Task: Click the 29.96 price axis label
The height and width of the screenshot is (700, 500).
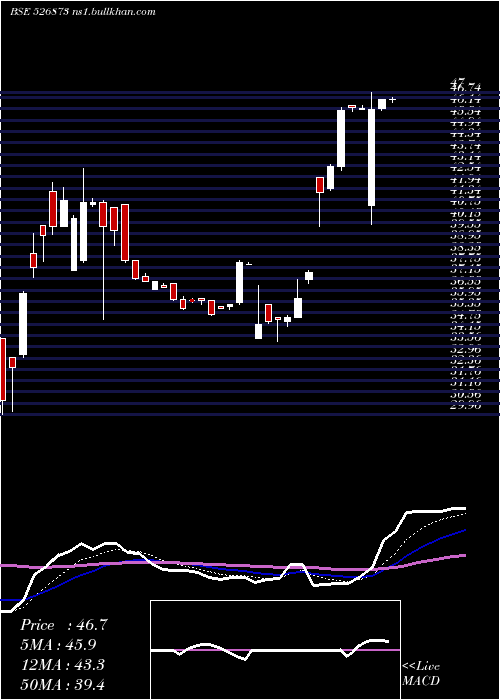Action: tap(466, 405)
